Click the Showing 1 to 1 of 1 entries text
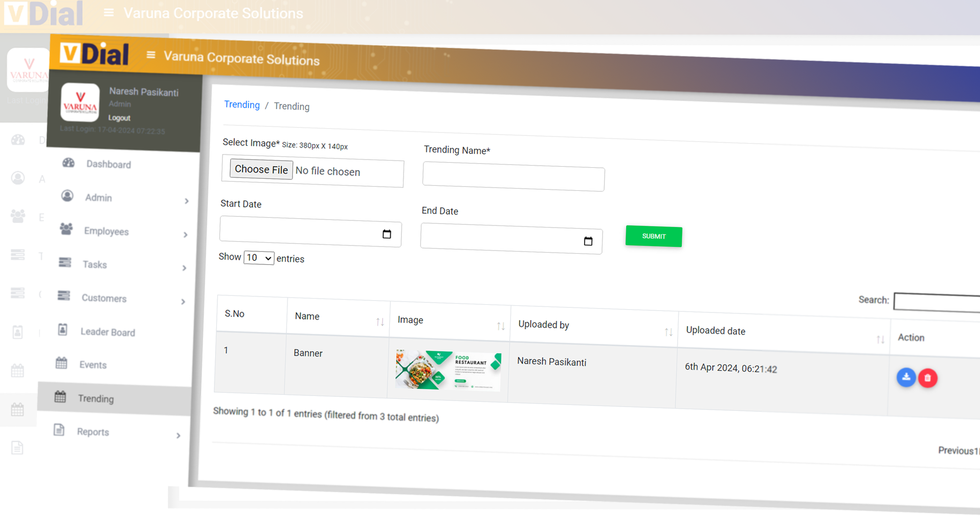Image resolution: width=980 pixels, height=516 pixels. point(326,415)
